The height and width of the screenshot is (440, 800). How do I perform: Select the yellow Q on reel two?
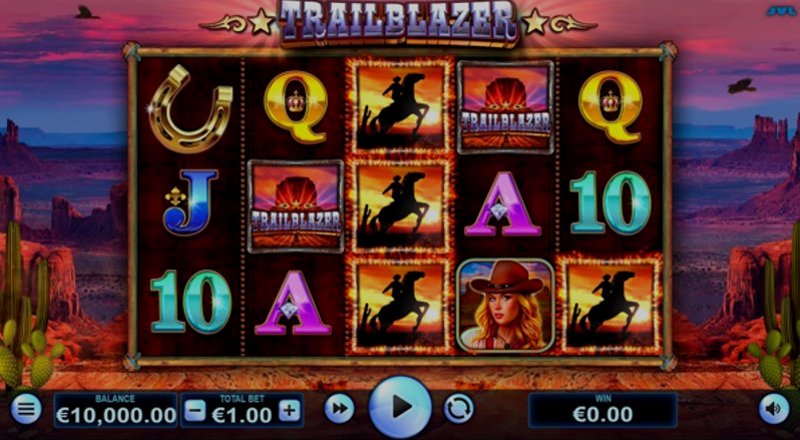(295, 107)
